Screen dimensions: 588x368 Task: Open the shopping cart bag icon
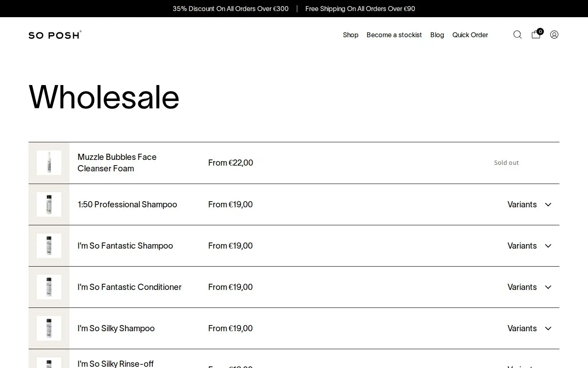click(x=537, y=34)
